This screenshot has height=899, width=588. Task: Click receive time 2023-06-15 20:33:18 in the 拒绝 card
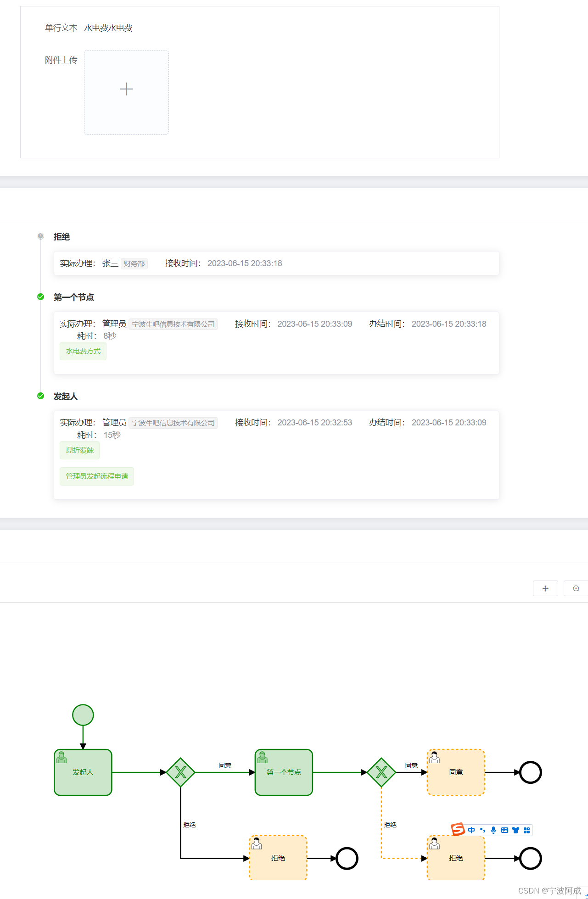tap(245, 263)
